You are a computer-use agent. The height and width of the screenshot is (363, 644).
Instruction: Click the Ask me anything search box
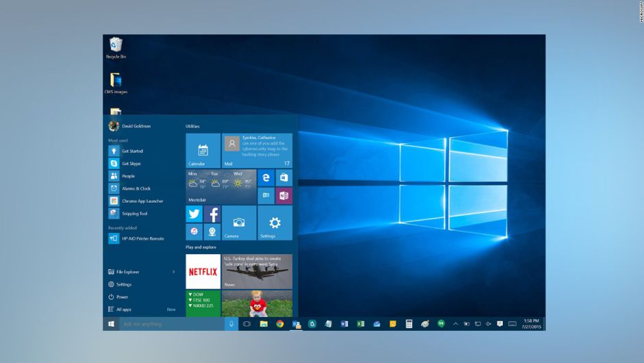172,324
